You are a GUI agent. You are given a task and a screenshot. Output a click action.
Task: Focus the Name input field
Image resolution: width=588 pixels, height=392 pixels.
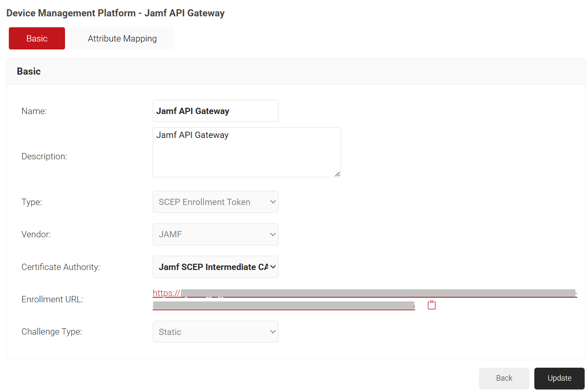tap(215, 111)
